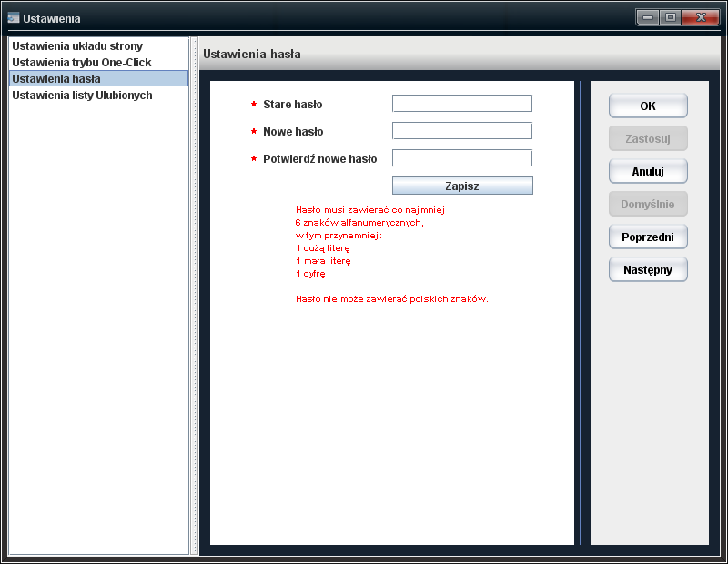Click the Ustawienia hasła panel heading
This screenshot has width=728, height=564.
pos(252,55)
